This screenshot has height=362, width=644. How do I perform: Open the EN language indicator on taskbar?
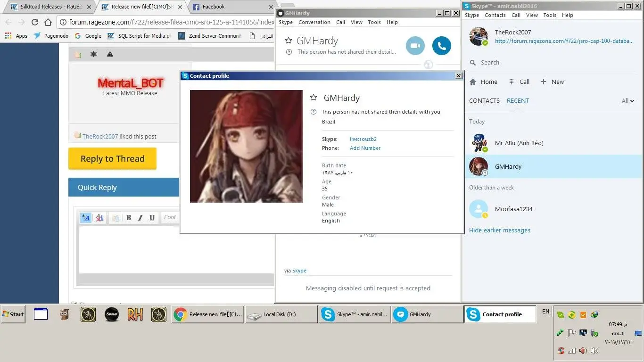545,312
